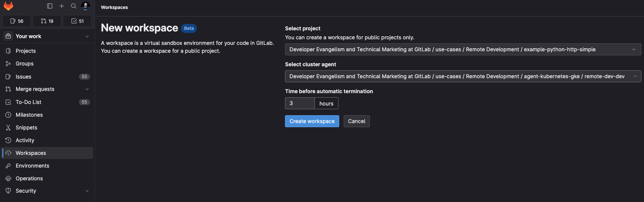Screen dimensions: 644x202
Task: Click the Create workspace button
Action: [312, 121]
